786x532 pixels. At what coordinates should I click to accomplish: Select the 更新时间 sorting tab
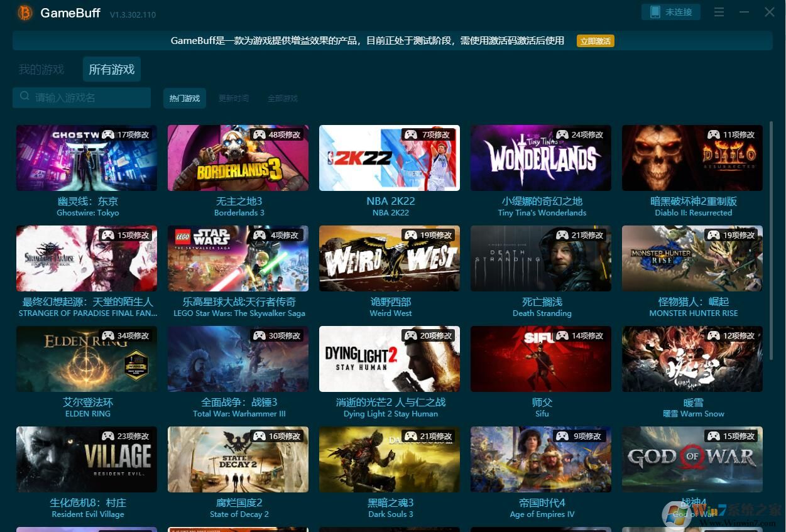(233, 98)
